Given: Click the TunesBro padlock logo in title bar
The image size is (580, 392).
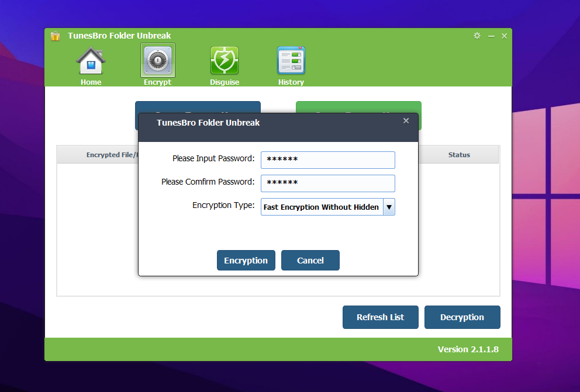Looking at the screenshot, I should 55,36.
